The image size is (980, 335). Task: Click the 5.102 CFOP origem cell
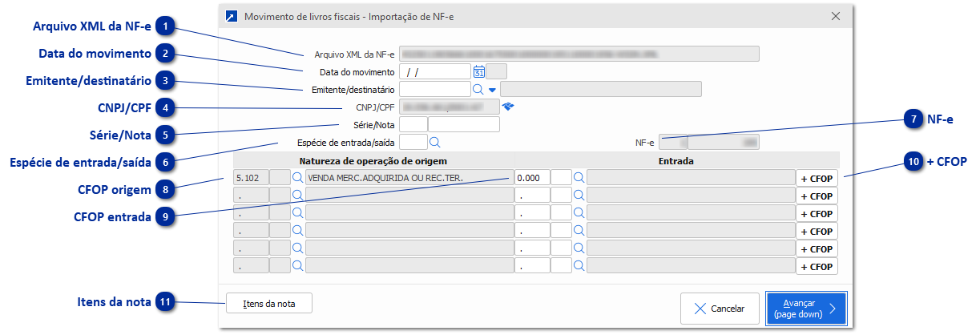(251, 177)
